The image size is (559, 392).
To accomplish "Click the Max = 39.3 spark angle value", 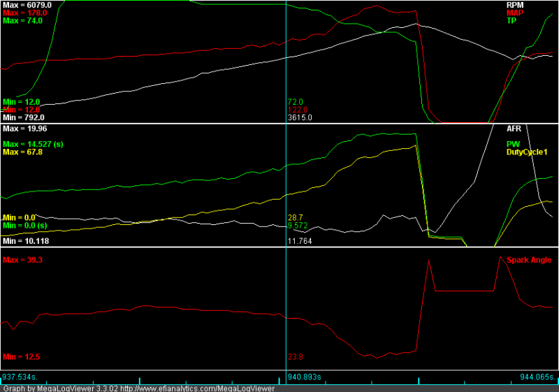I will click(x=23, y=260).
